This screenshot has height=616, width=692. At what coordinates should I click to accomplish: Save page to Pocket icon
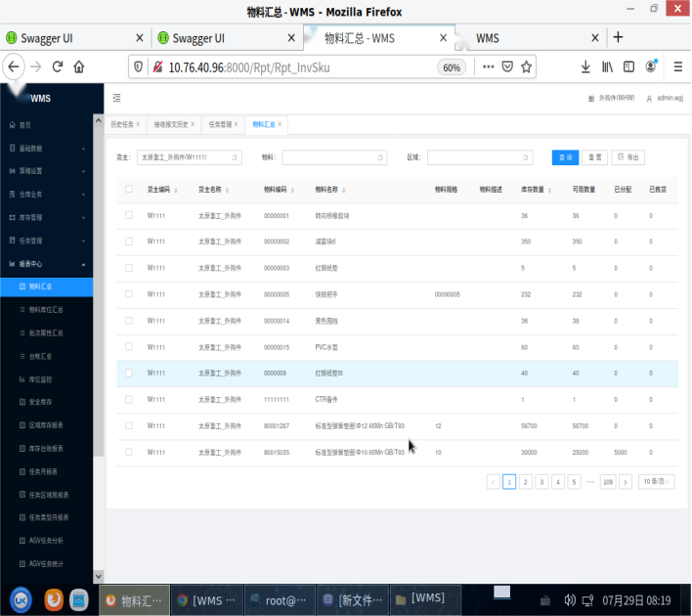coord(507,66)
